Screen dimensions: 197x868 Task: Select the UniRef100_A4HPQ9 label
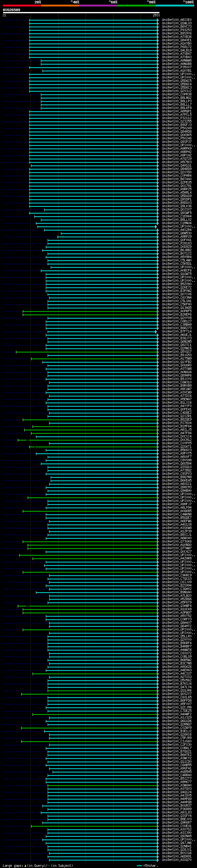pos(177,799)
